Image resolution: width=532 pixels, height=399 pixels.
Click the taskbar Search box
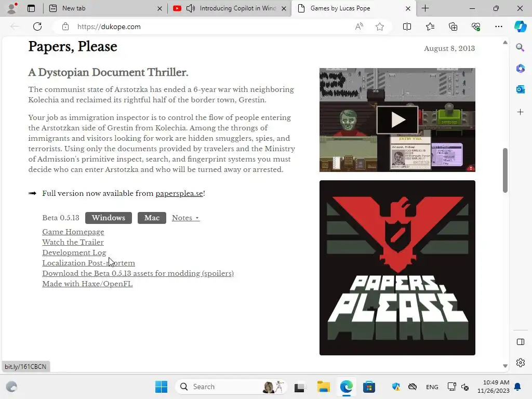(231, 387)
